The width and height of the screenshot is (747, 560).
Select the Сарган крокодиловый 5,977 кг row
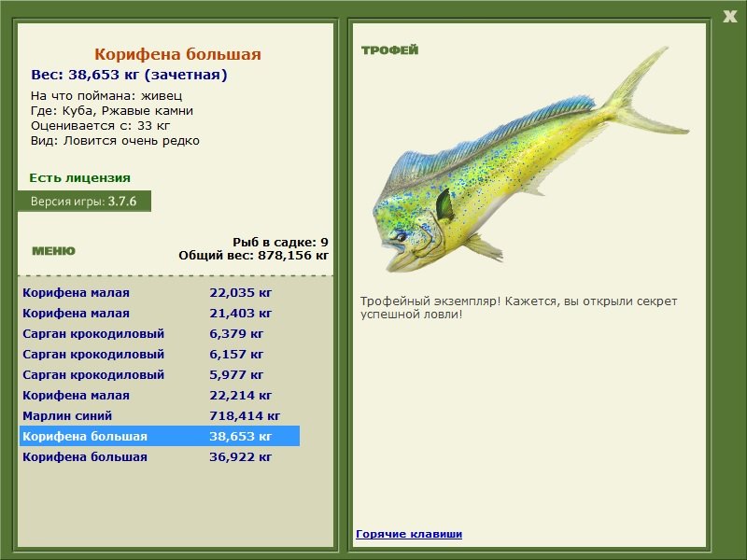tap(160, 375)
